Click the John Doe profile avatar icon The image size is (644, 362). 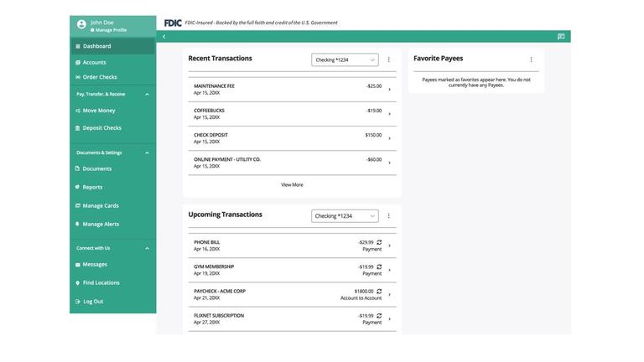[81, 25]
